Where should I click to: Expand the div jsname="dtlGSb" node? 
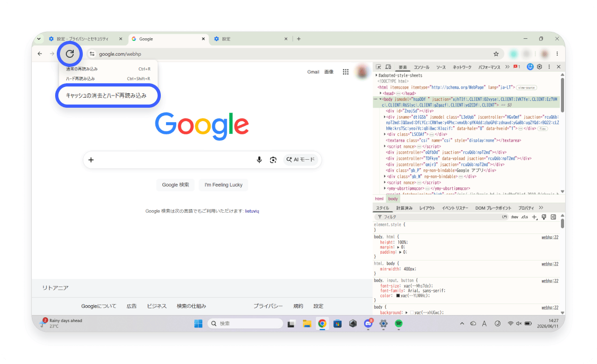click(x=385, y=117)
